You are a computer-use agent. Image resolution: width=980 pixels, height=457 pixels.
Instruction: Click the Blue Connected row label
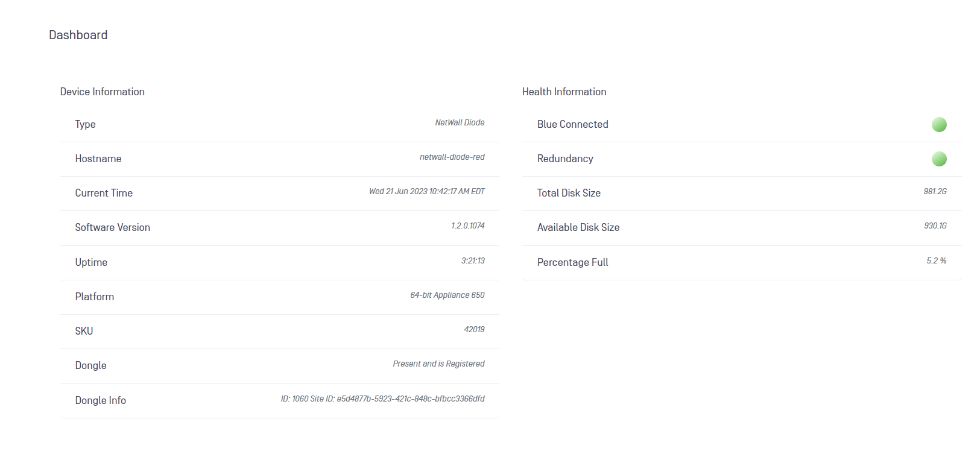pos(573,124)
